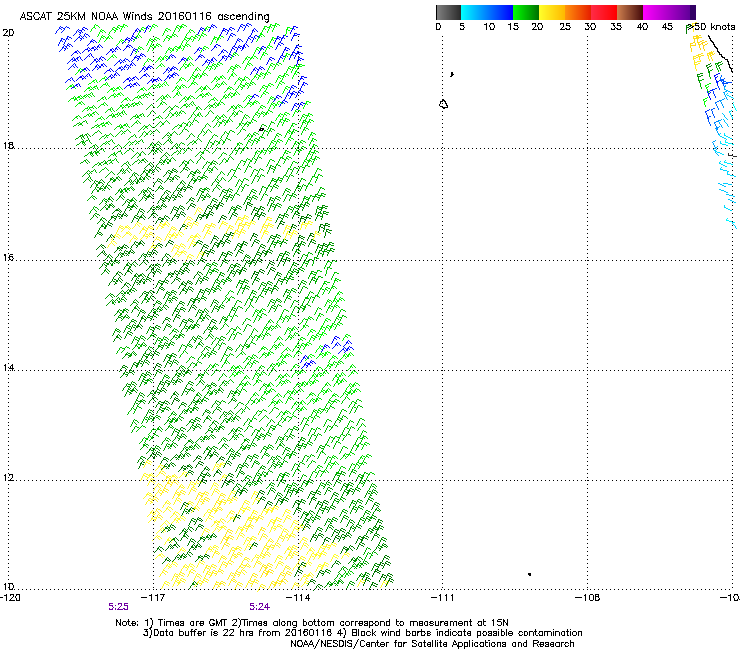Viewport: 740px width, 650px height.
Task: Click the cyan 5-10 knots legend swatch
Action: pyautogui.click(x=474, y=12)
